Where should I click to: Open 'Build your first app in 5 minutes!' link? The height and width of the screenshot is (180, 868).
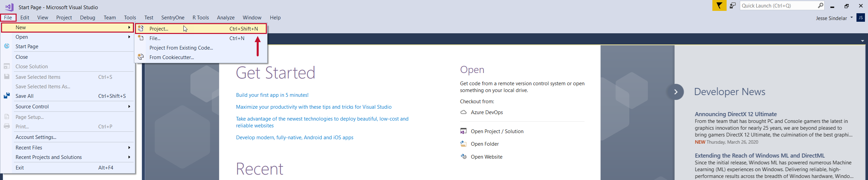pos(272,95)
